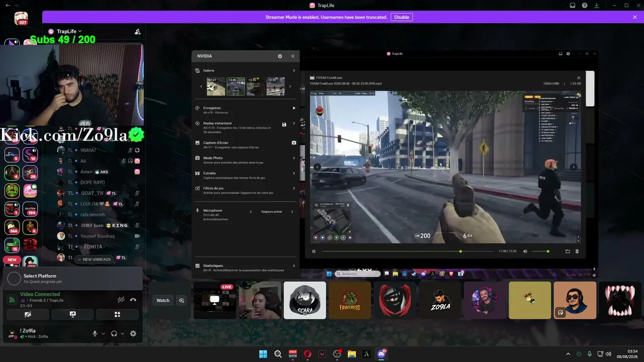Screen dimensions: 644x362
Task: Disconnect from the voice call
Action: coord(133,300)
